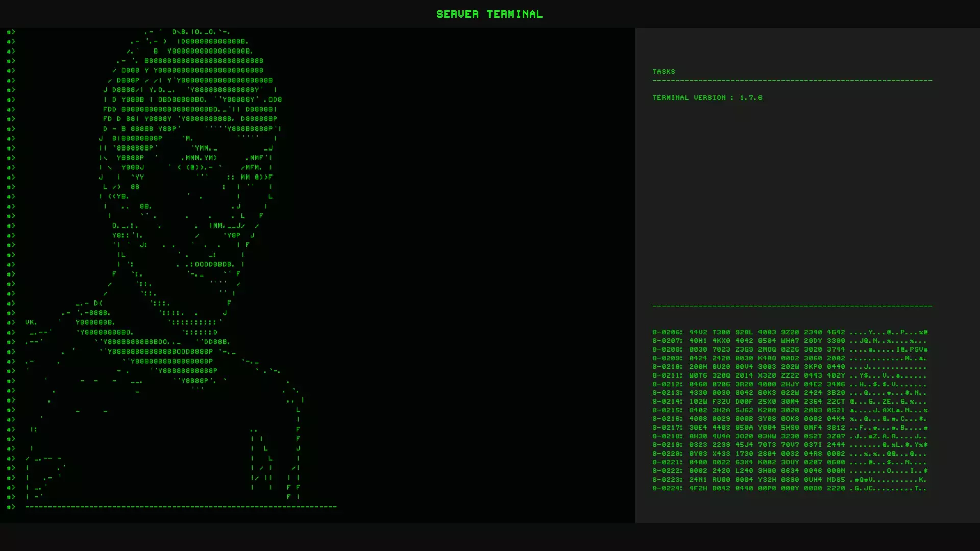The width and height of the screenshot is (980, 551).
Task: Click the dashed separator below TASKS heading
Action: coord(792,81)
